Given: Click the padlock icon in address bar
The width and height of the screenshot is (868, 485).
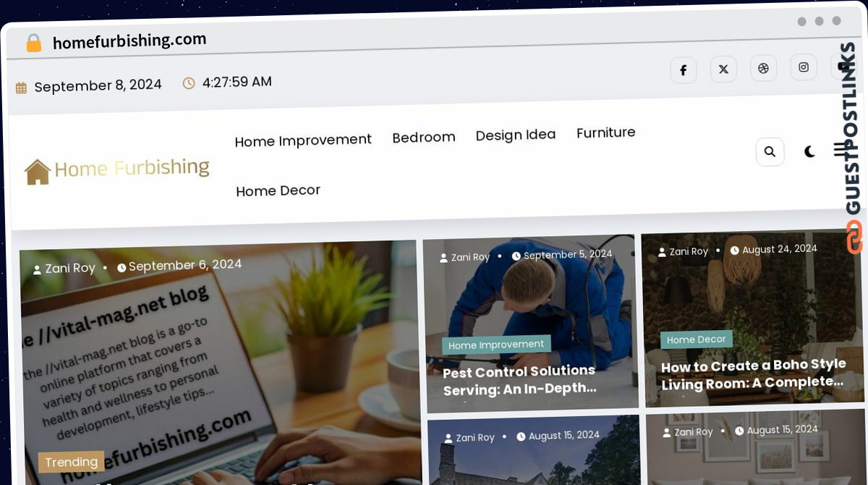Looking at the screenshot, I should 34,43.
